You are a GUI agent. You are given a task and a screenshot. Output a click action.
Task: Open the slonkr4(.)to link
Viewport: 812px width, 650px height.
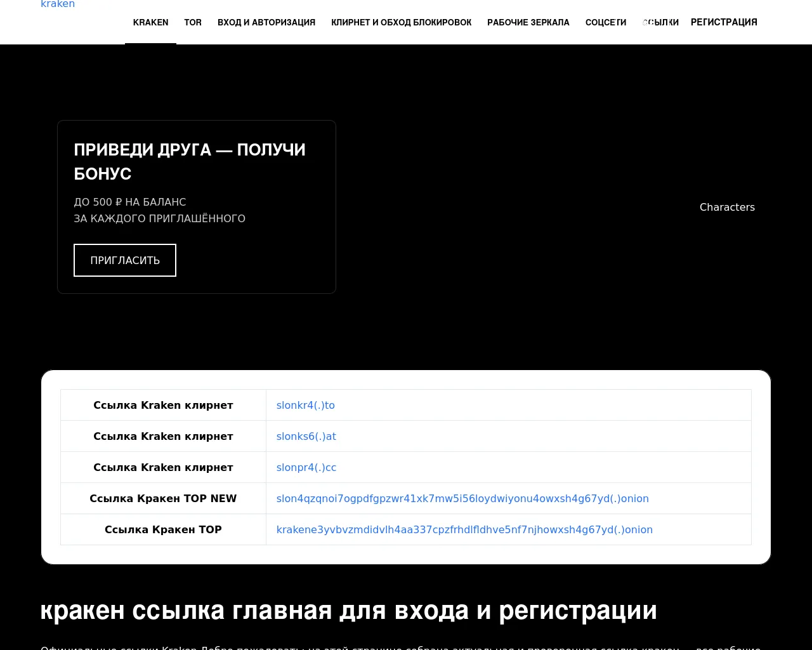coord(306,405)
